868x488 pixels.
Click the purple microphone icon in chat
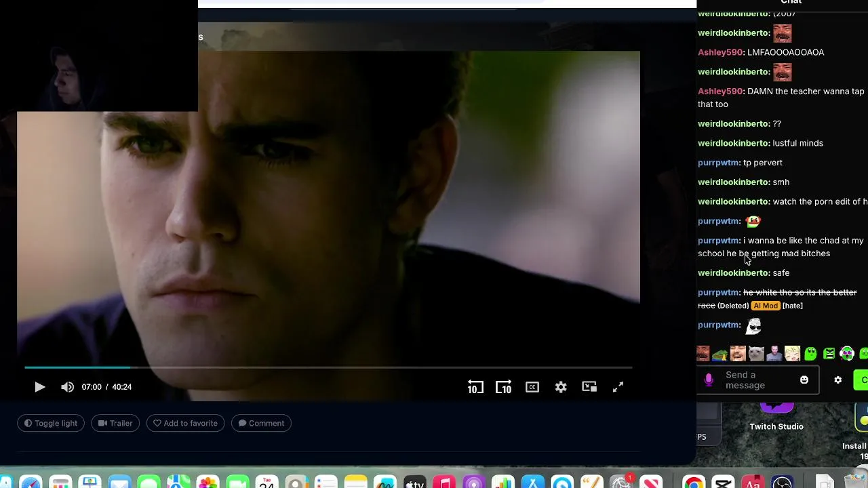coord(709,380)
